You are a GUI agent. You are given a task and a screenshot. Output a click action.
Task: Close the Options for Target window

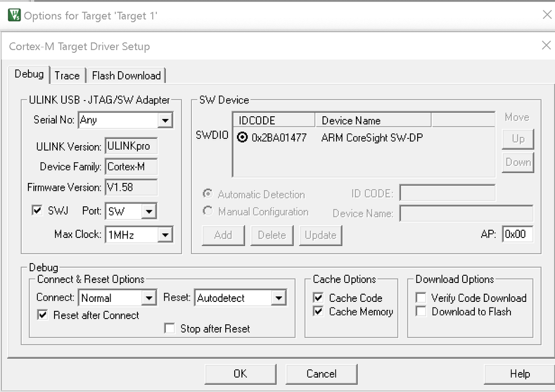pyautogui.click(x=547, y=15)
